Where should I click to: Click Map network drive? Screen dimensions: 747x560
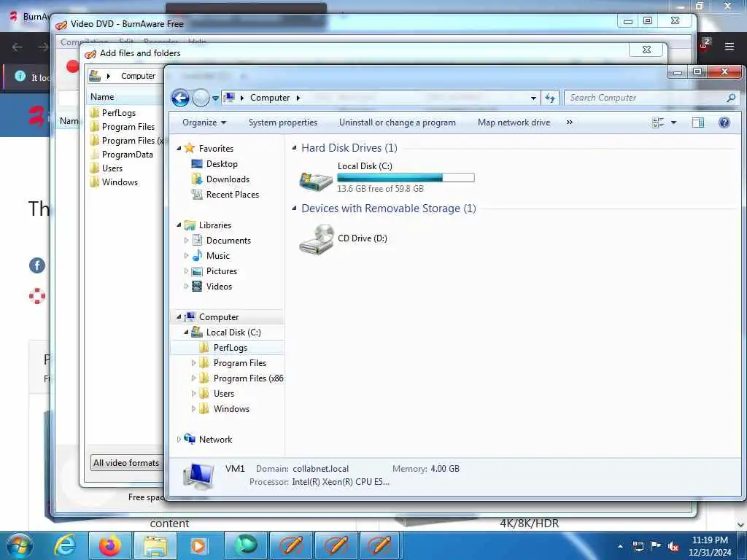(x=514, y=122)
